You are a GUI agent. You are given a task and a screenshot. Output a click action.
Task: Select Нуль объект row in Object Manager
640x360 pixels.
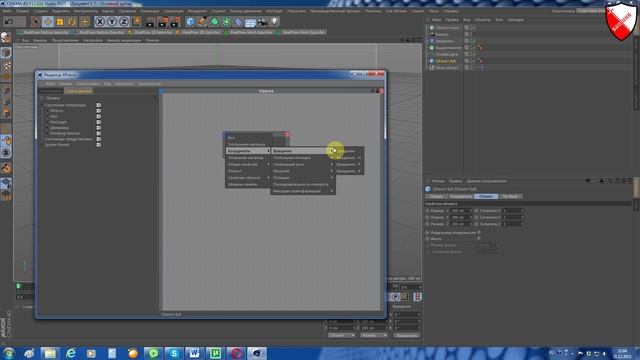click(x=447, y=67)
